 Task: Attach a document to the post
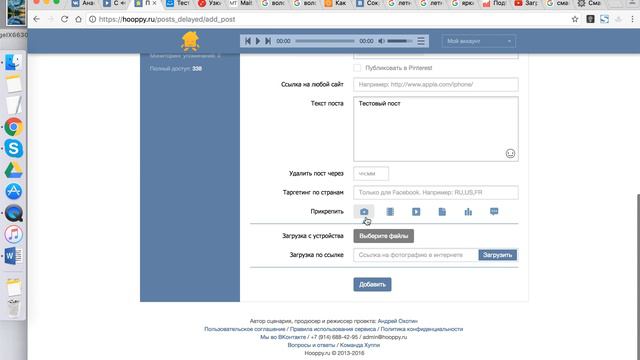pyautogui.click(x=442, y=211)
